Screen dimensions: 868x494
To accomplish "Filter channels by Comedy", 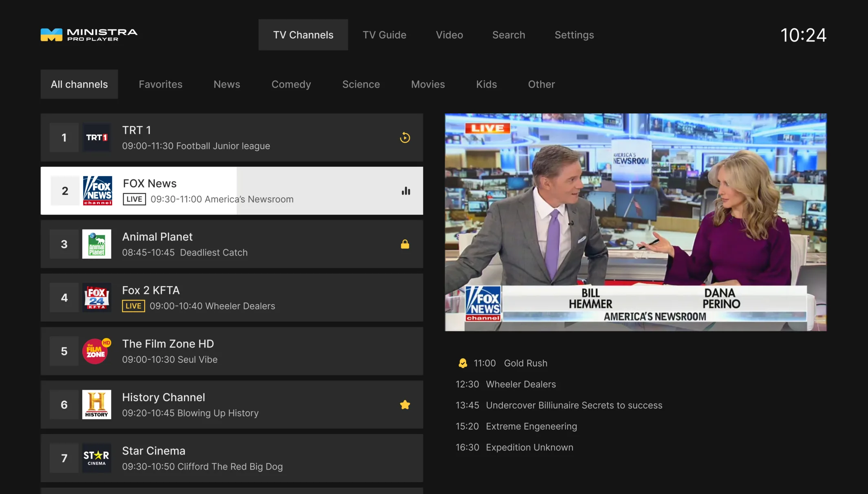I will (x=291, y=84).
